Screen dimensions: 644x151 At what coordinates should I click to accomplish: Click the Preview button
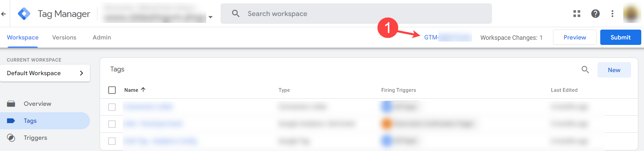coord(575,37)
